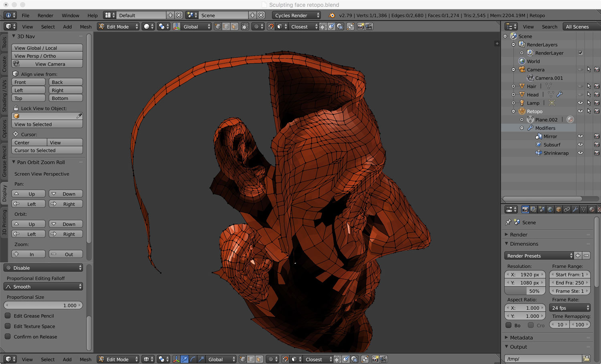Open the Modifiers wrench properties tab
Image resolution: width=601 pixels, height=364 pixels.
point(575,209)
